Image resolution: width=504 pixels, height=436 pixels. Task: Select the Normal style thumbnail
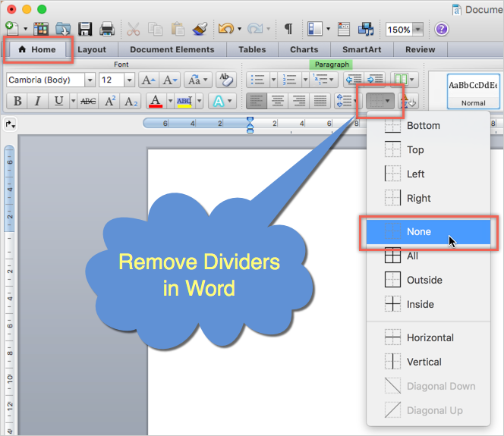tap(473, 89)
